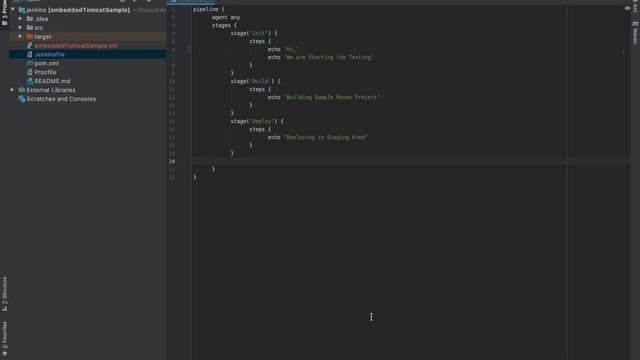Open the editor inspections indicator icon
Screen dimensions: 640x360
(627, 8)
